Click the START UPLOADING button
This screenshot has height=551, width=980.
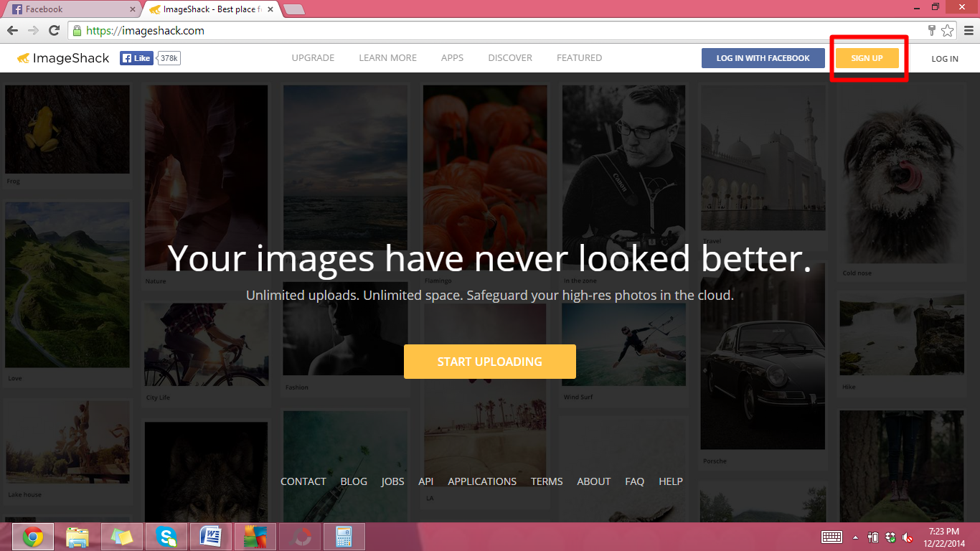point(490,362)
